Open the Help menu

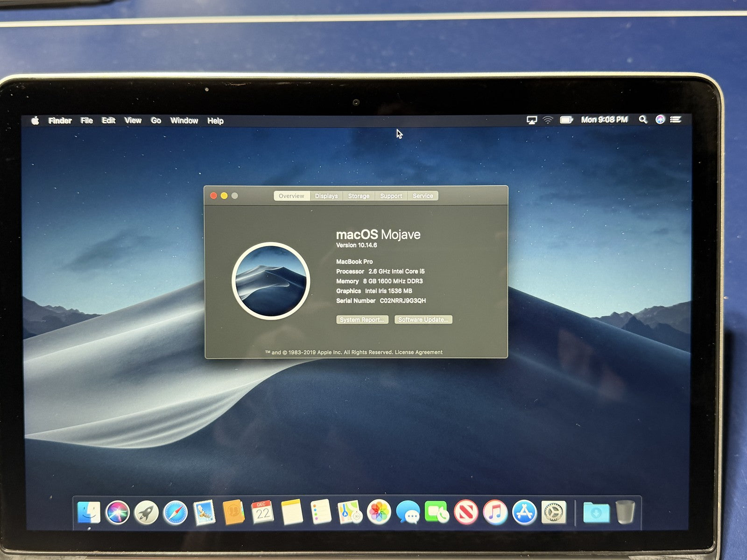coord(215,120)
